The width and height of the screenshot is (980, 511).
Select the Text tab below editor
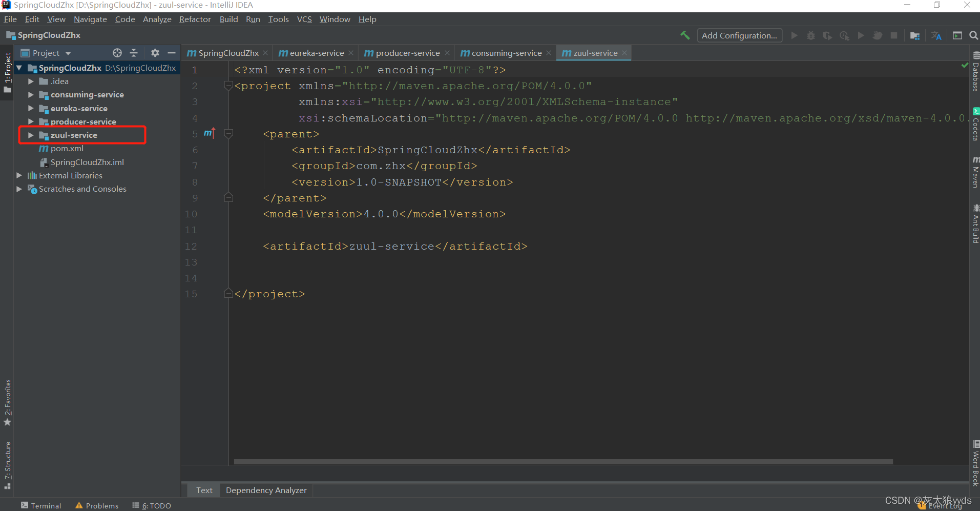(204, 490)
